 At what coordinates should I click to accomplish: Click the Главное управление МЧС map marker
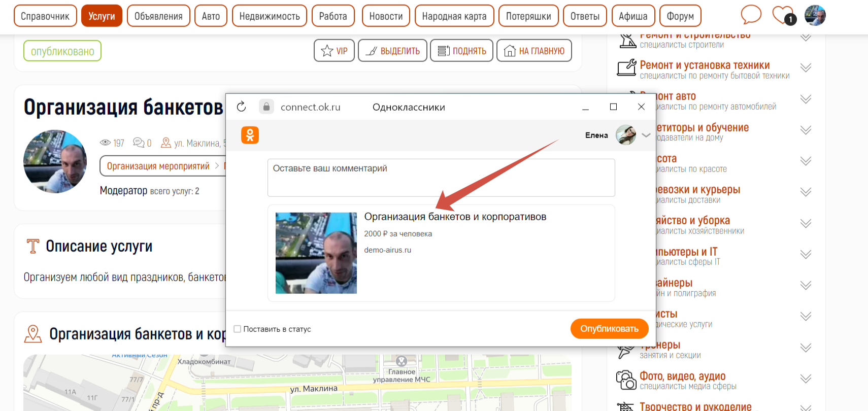point(402,361)
